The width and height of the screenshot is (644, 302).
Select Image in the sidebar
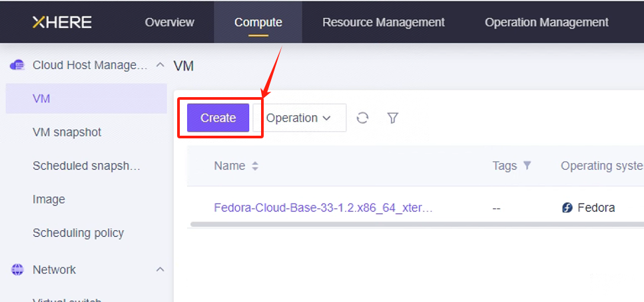pos(49,200)
